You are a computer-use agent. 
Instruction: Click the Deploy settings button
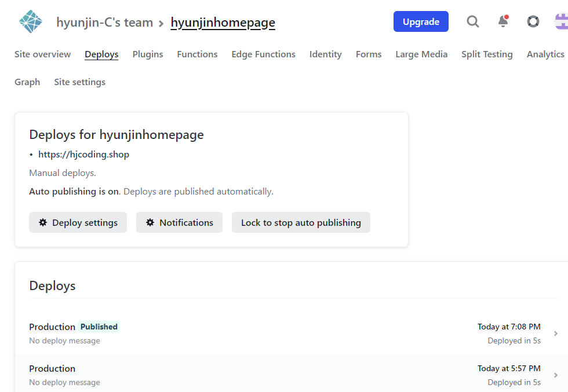tap(78, 222)
